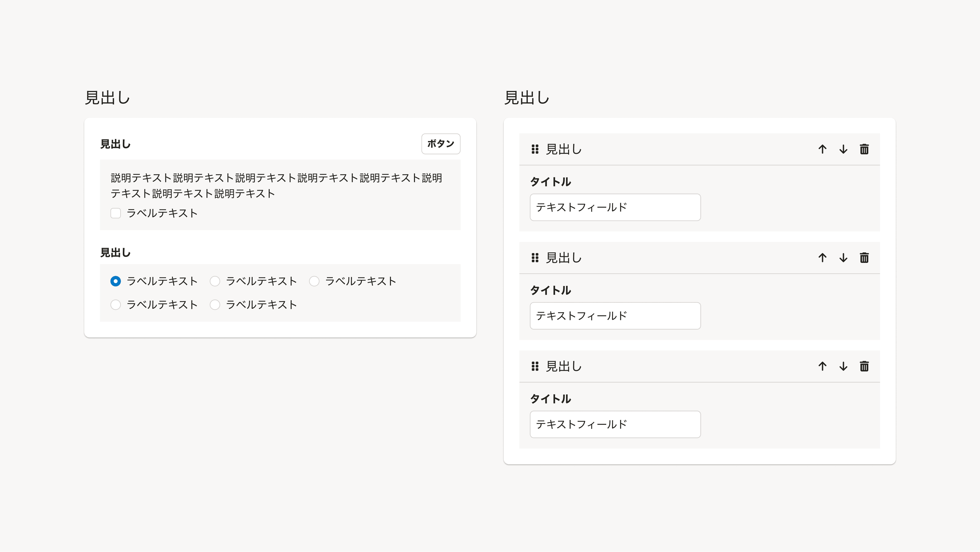Click the down arrow on the third section

click(843, 366)
